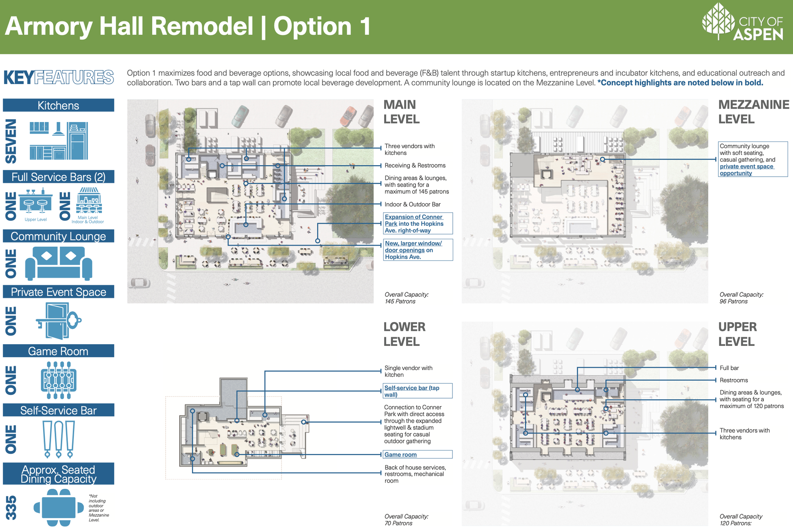Click the Main Level floor plan image
The width and height of the screenshot is (793, 532).
coord(250,201)
